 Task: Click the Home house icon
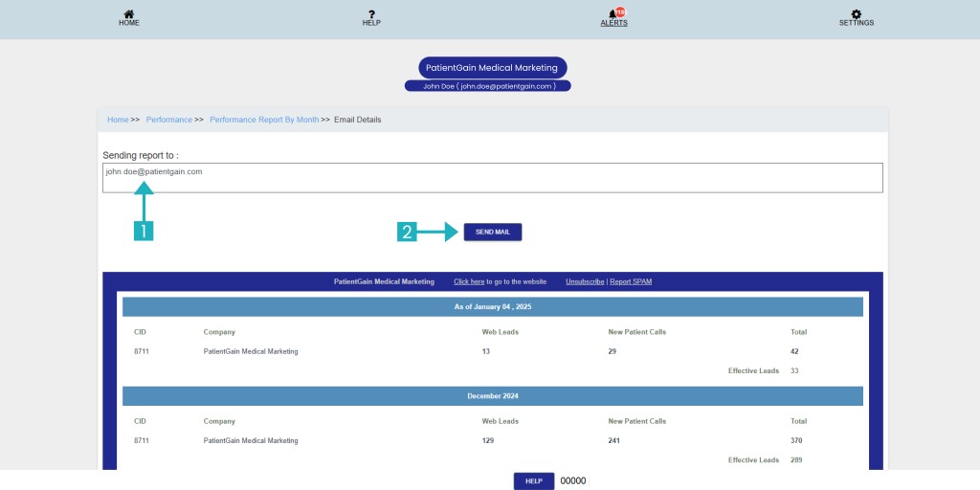coord(128,13)
